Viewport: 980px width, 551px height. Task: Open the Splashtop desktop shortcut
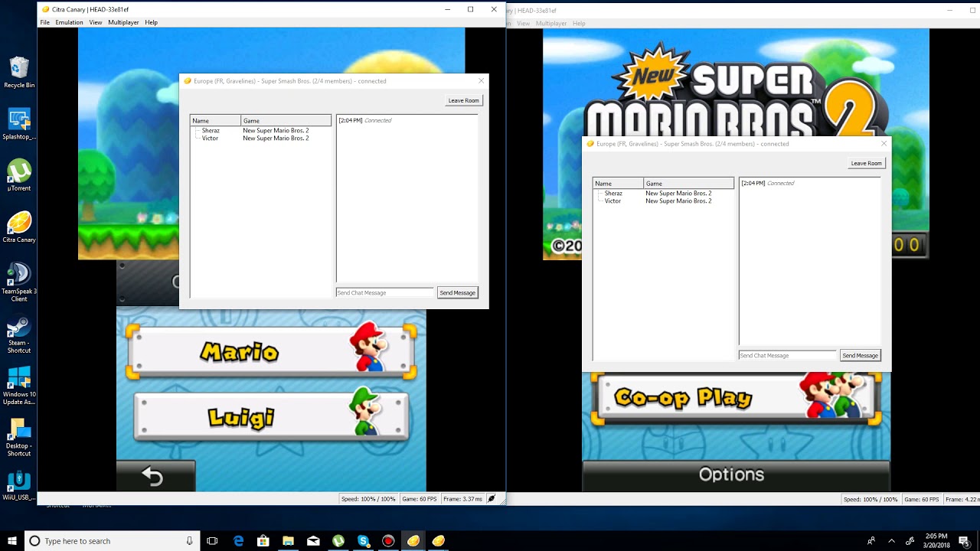tap(19, 125)
